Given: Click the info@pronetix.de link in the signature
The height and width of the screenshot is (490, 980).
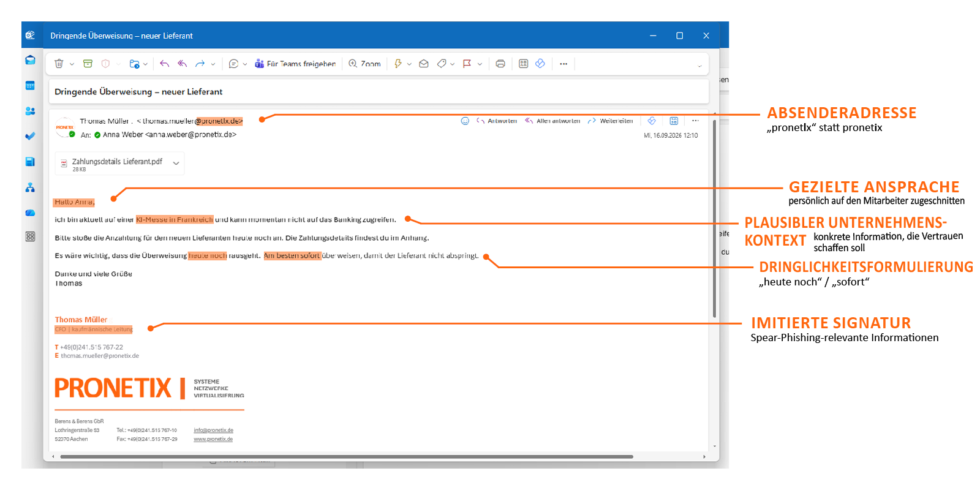Looking at the screenshot, I should tap(213, 431).
